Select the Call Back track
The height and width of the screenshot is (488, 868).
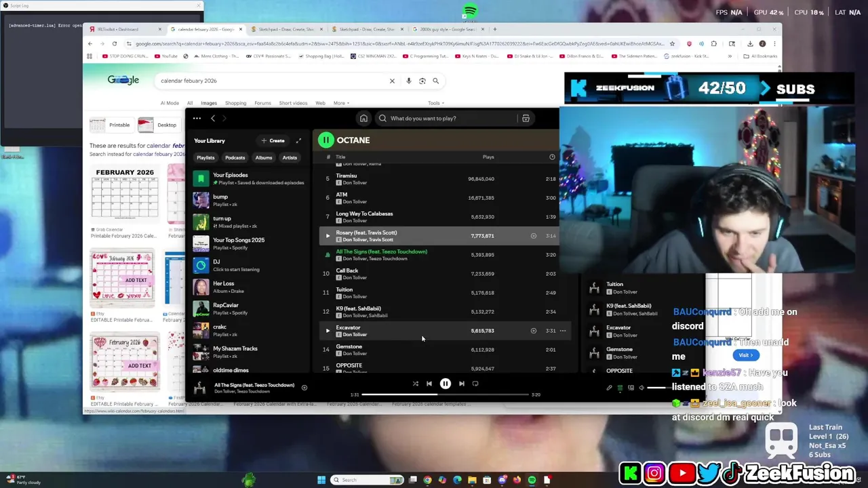[347, 270]
